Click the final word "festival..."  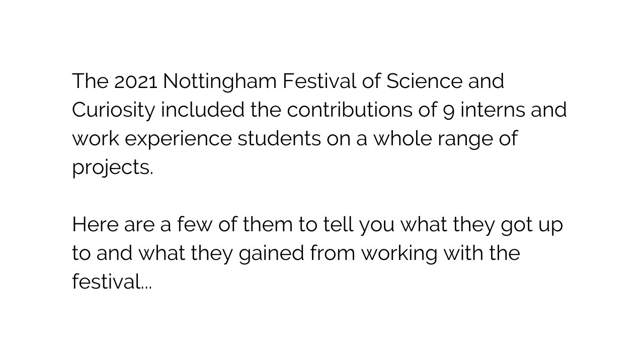point(112,282)
